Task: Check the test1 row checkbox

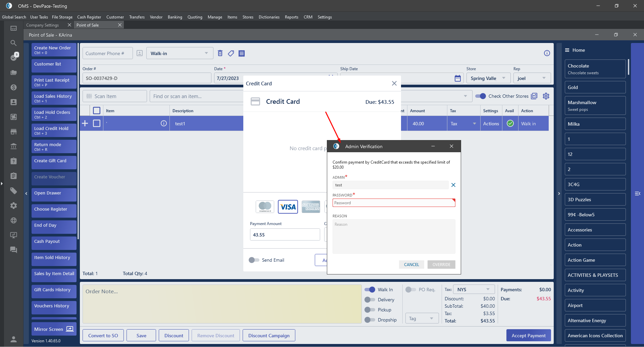Action: [x=97, y=123]
